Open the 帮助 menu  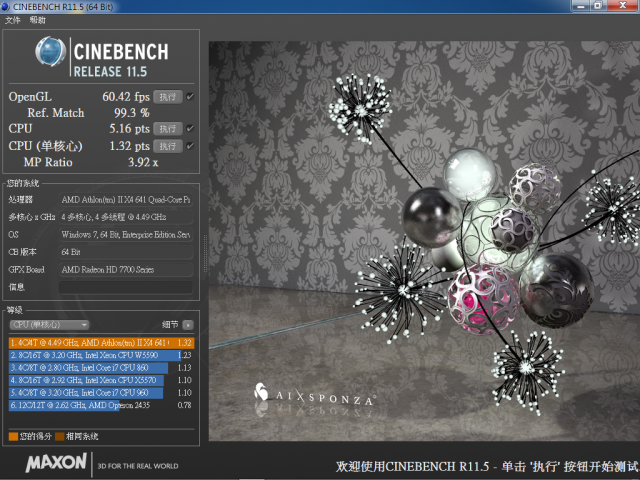pyautogui.click(x=38, y=20)
